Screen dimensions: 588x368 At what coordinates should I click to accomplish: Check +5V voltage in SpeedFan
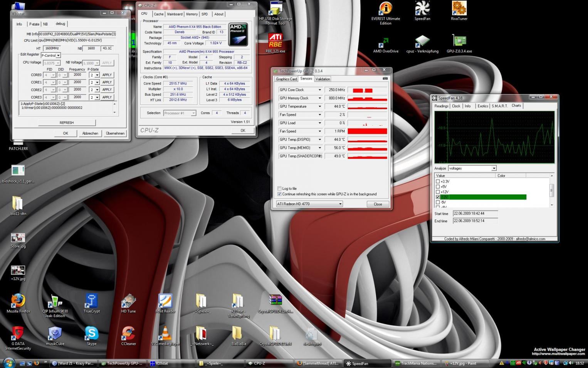click(x=438, y=187)
